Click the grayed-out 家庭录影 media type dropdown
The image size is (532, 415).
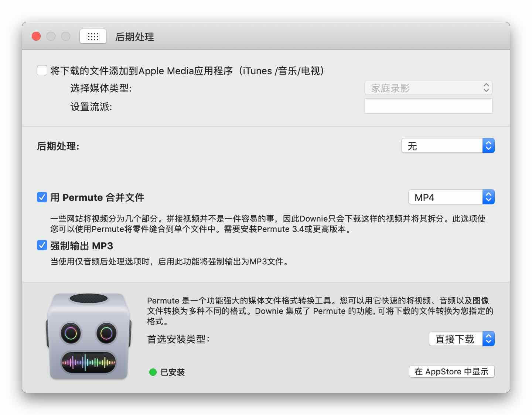tap(425, 88)
